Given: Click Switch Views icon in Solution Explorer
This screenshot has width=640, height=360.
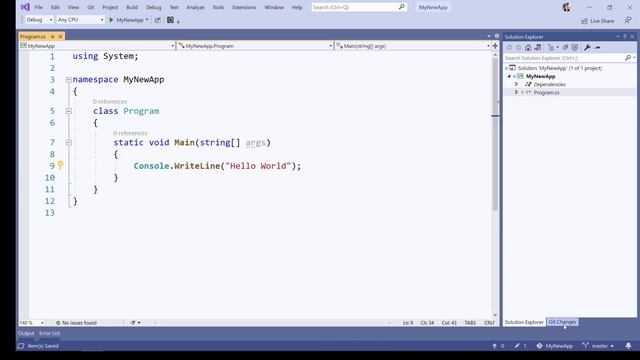Looking at the screenshot, I should point(538,47).
